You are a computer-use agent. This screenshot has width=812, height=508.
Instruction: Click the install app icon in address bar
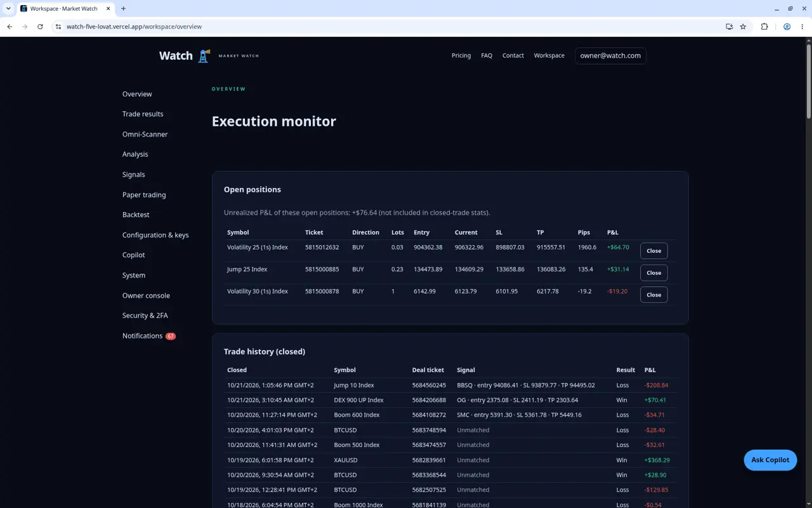coord(730,27)
